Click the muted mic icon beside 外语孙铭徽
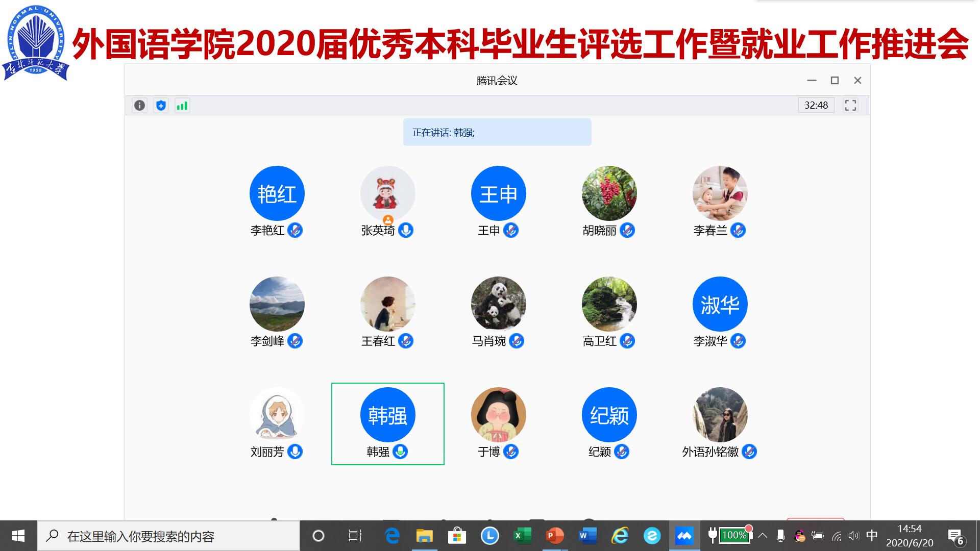 point(749,452)
